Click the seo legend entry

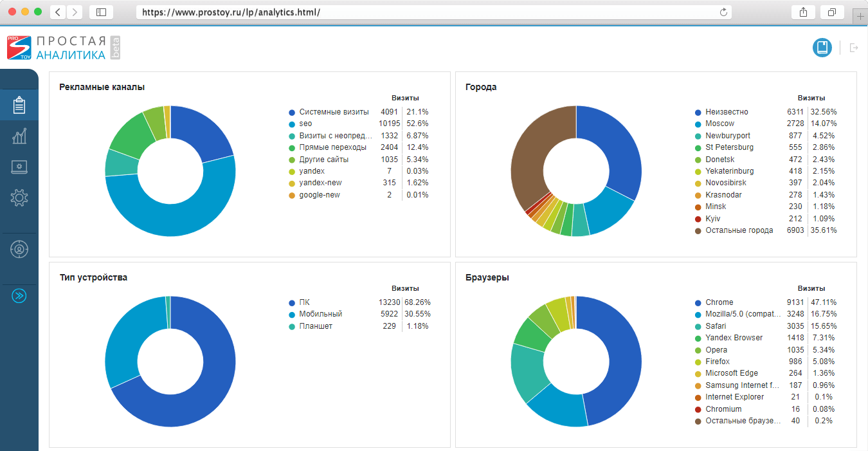click(305, 124)
